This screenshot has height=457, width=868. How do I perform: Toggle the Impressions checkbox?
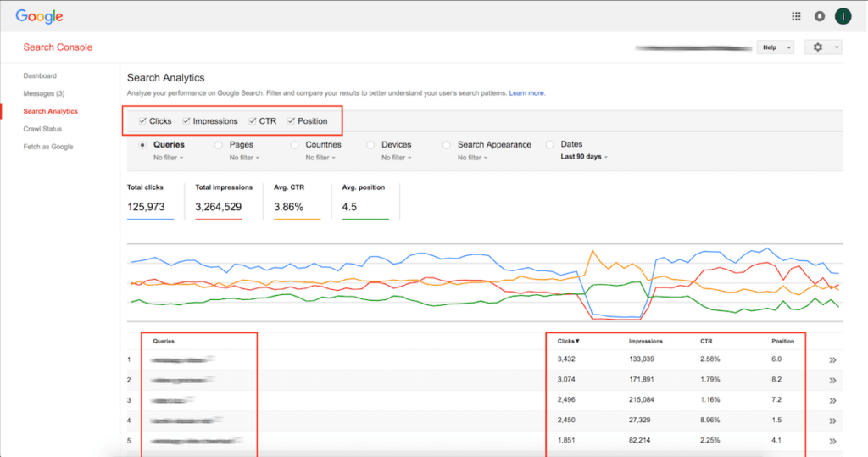click(186, 120)
